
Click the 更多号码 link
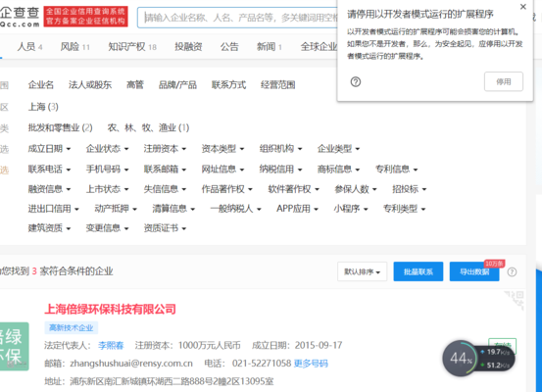311,364
